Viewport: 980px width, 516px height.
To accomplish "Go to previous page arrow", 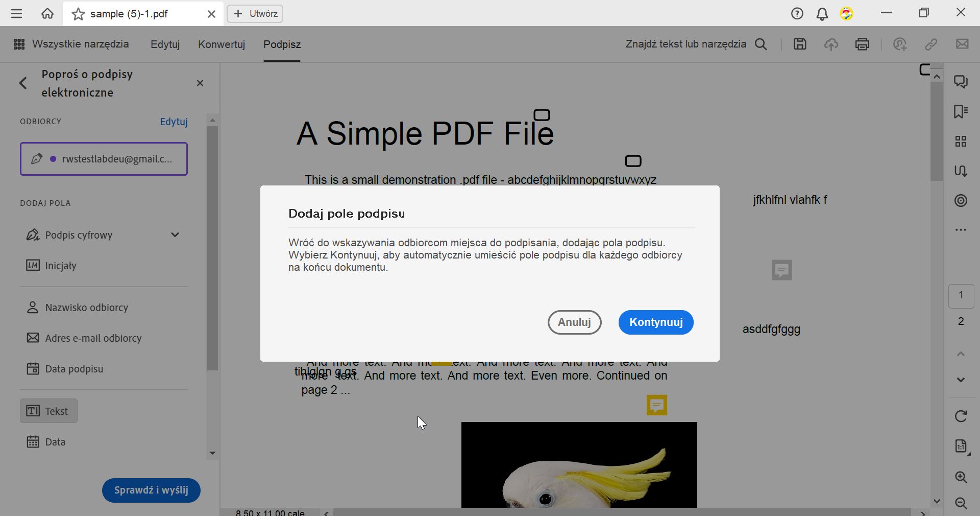I will [x=961, y=354].
